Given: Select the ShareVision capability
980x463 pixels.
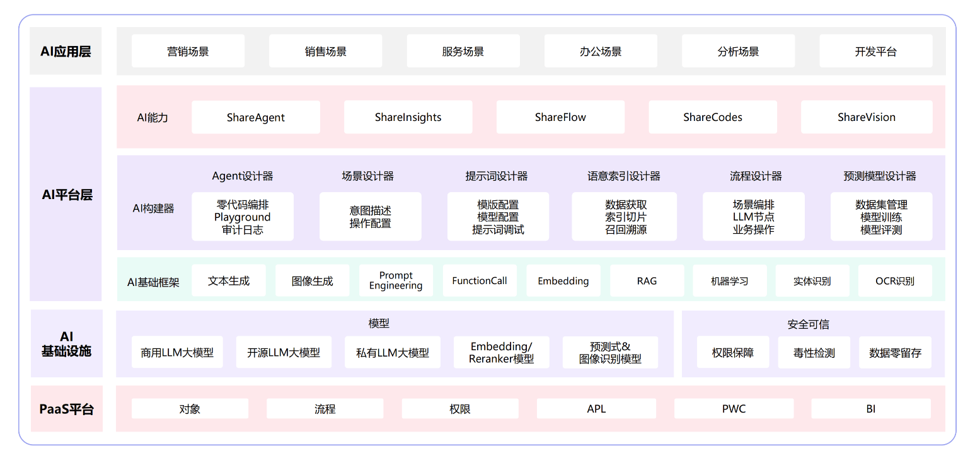Looking at the screenshot, I should pos(866,117).
